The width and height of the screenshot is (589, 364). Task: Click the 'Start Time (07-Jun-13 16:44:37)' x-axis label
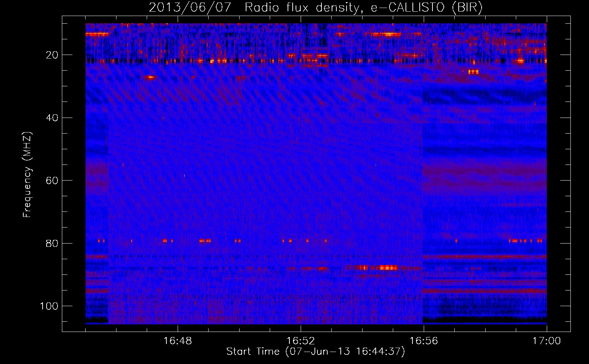(316, 352)
